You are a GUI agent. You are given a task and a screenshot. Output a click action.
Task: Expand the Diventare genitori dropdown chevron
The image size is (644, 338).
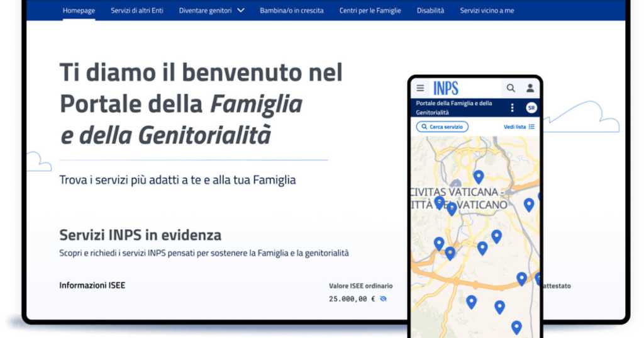point(241,10)
